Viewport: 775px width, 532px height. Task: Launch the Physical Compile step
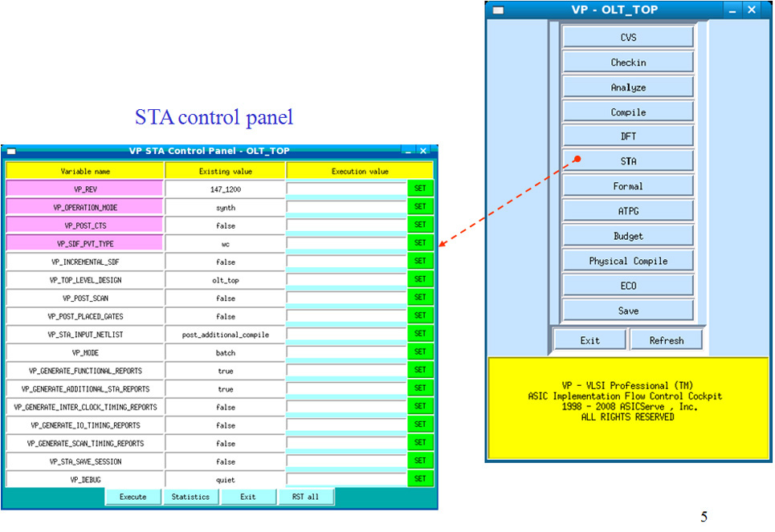(x=628, y=261)
